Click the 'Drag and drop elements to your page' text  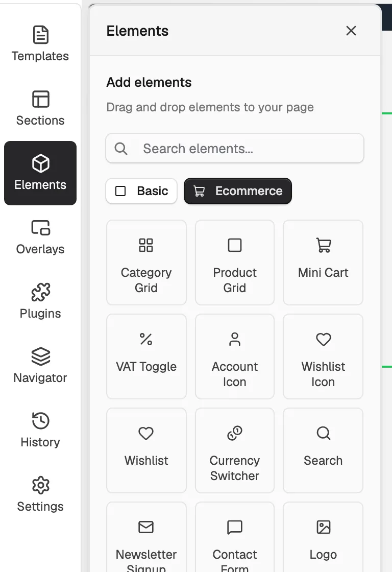(x=210, y=107)
